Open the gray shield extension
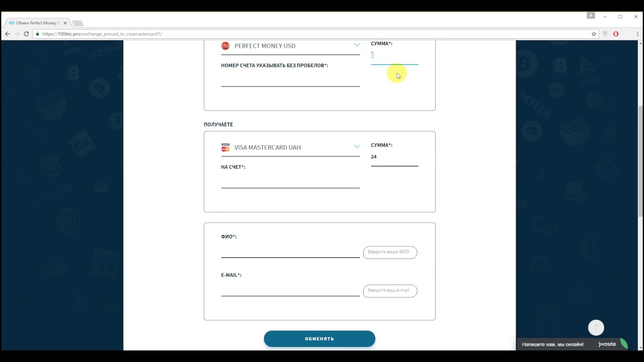The height and width of the screenshot is (362, 644). [606, 34]
